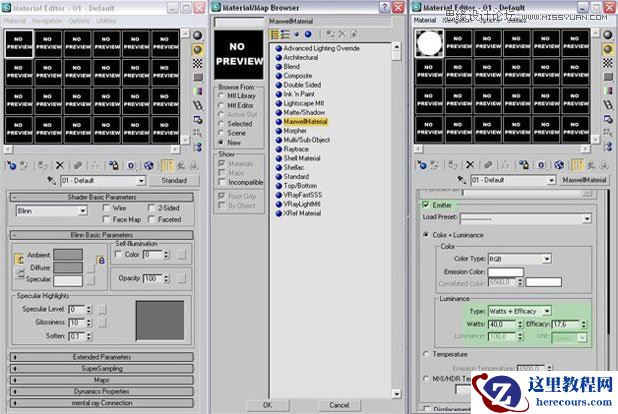Click Emission Color swatch
The height and width of the screenshot is (414, 618).
click(505, 272)
